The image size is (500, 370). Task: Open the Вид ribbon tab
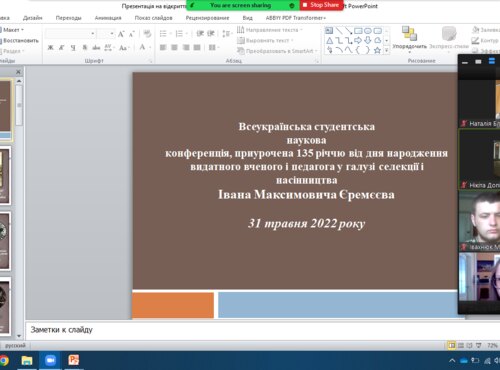point(247,18)
